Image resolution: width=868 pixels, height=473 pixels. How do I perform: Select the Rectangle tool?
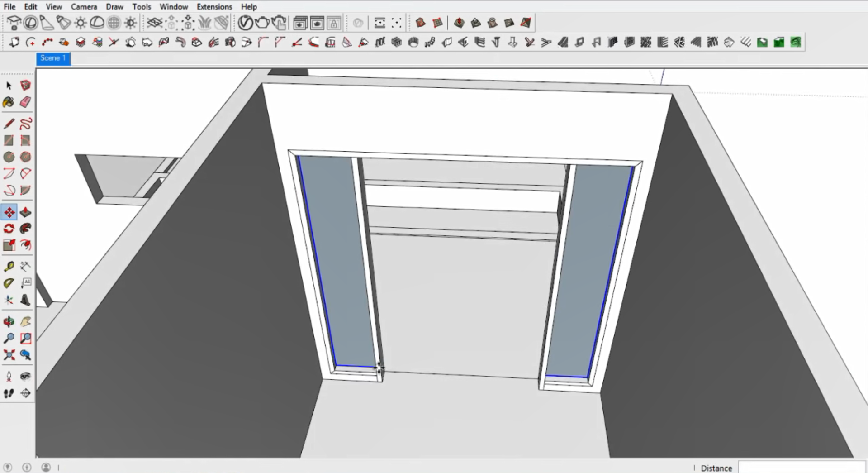(x=9, y=140)
